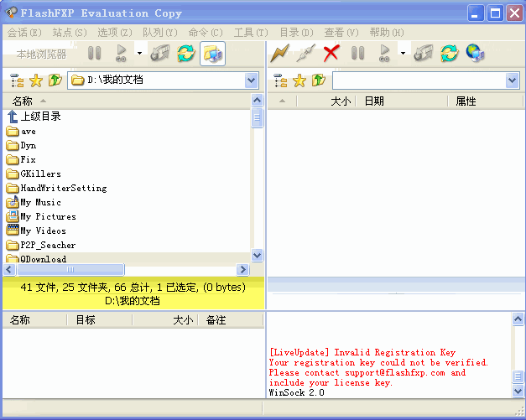The height and width of the screenshot is (420, 526).
Task: Open the 队列(Y) menu
Action: 160,33
